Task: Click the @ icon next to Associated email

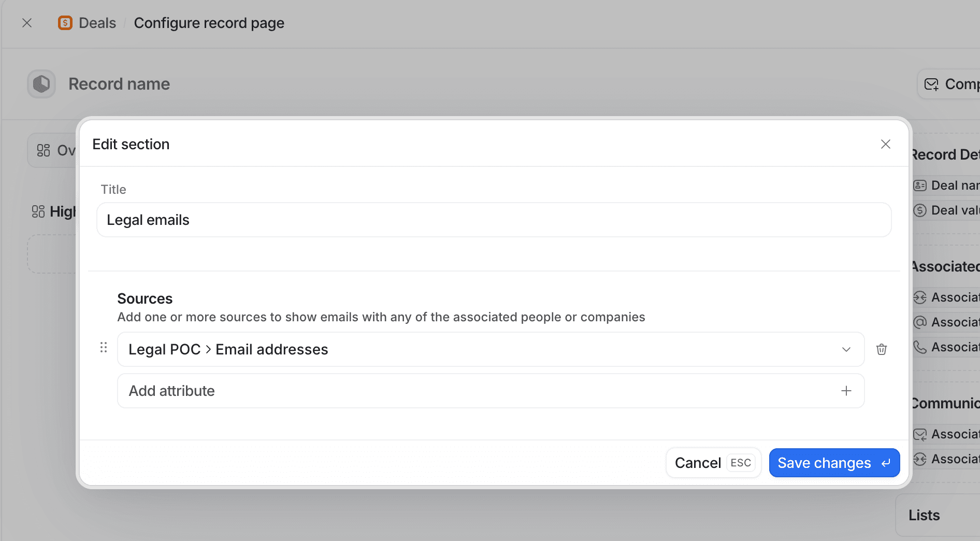Action: point(919,322)
